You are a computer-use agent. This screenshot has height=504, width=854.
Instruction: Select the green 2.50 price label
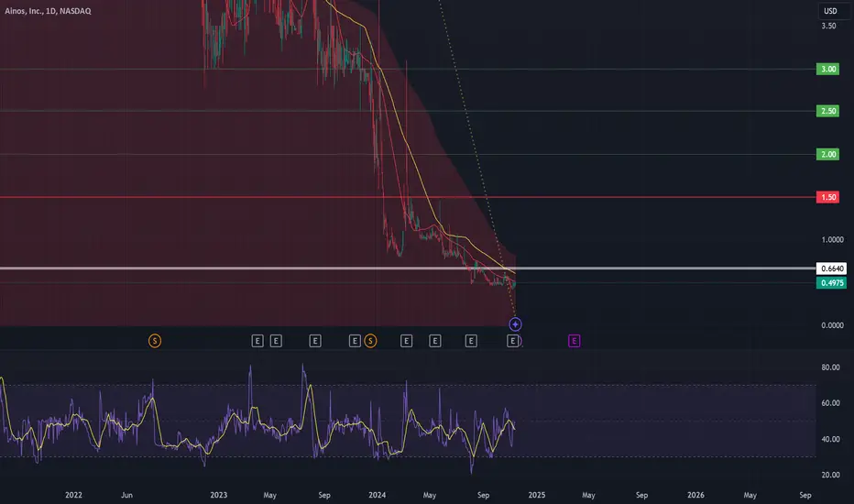tap(827, 111)
